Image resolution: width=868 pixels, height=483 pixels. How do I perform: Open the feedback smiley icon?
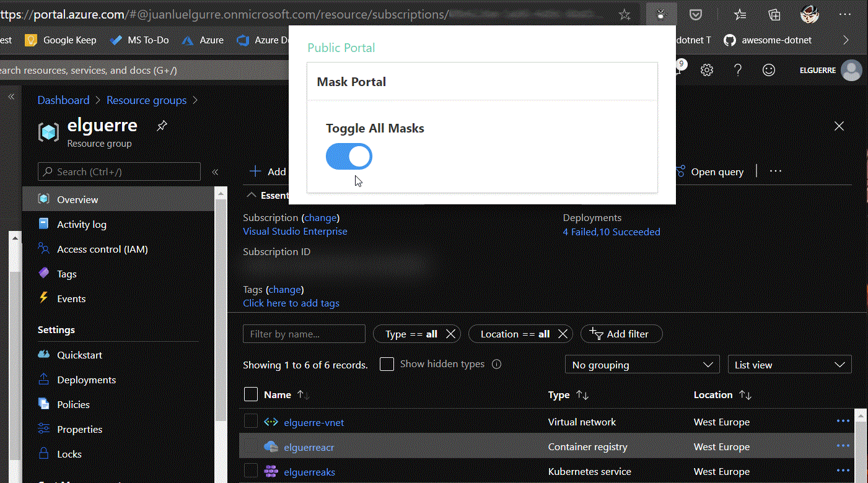(769, 70)
